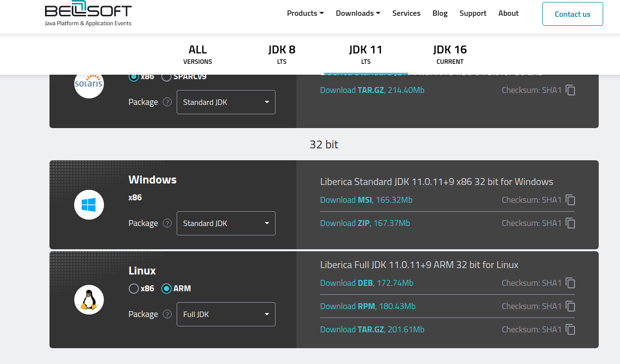Copy SHA1 checksum for Linux DEB
The width and height of the screenshot is (620, 364).
pos(571,283)
